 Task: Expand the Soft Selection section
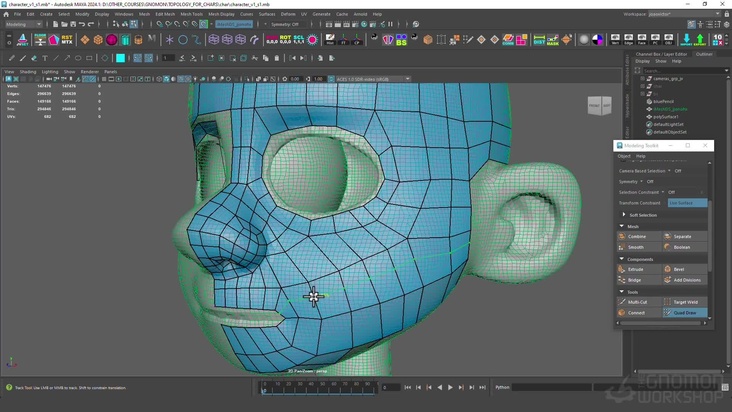[624, 215]
